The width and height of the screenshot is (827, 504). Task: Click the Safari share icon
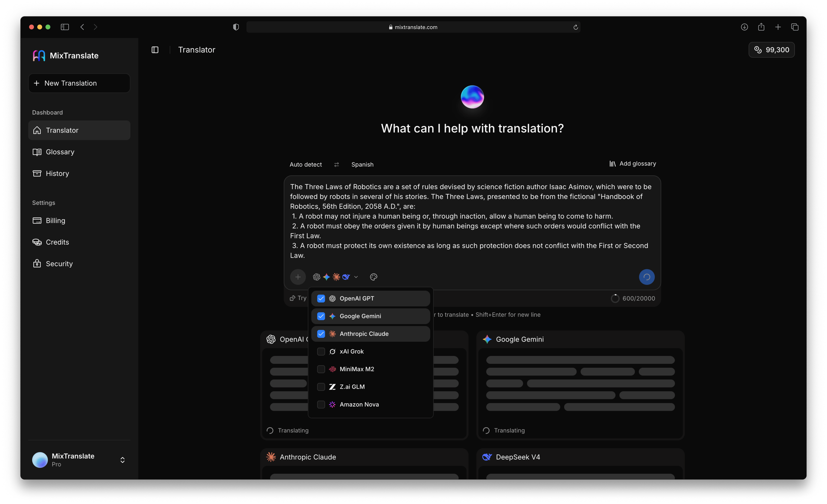pos(761,27)
